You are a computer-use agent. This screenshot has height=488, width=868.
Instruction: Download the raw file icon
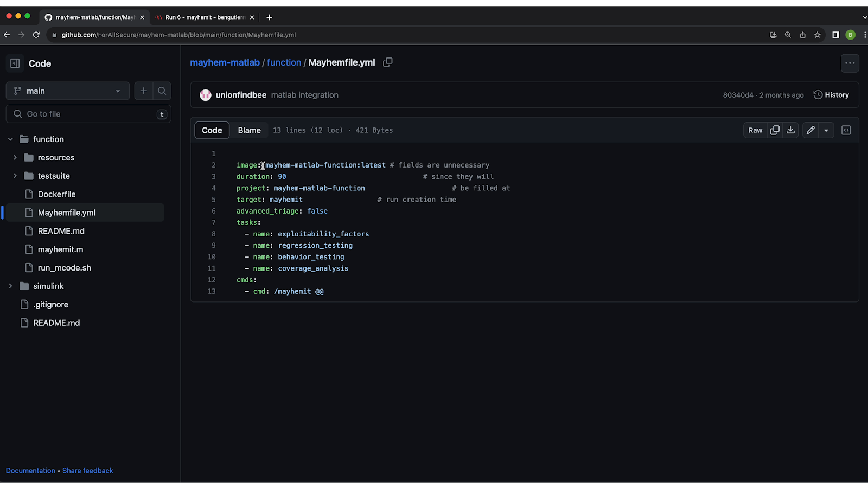[x=790, y=130]
